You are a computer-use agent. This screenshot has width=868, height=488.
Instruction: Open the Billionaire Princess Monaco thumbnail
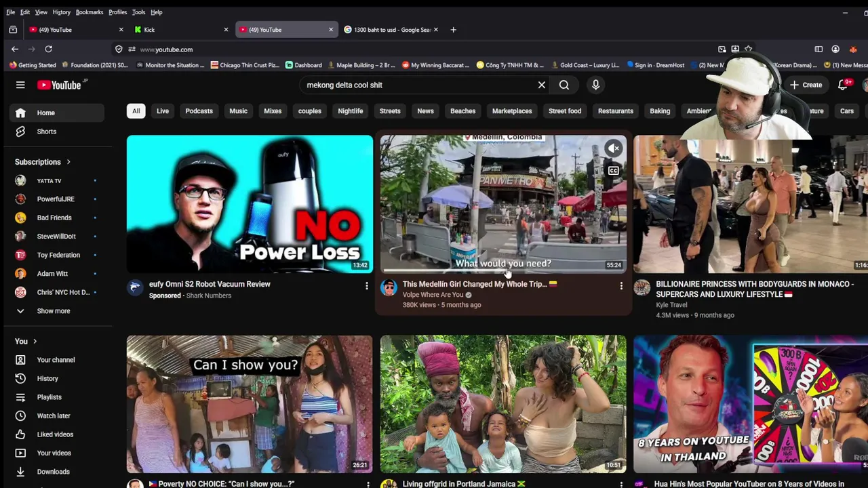[x=751, y=204]
